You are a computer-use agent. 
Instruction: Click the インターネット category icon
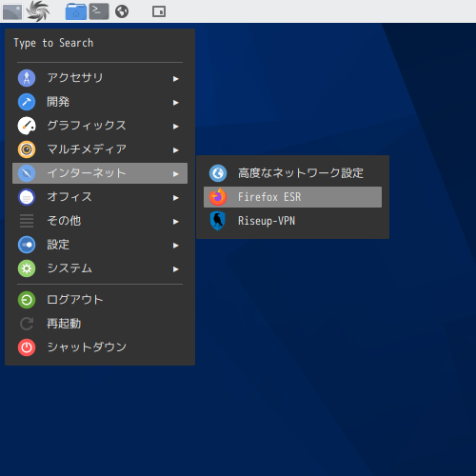27,173
